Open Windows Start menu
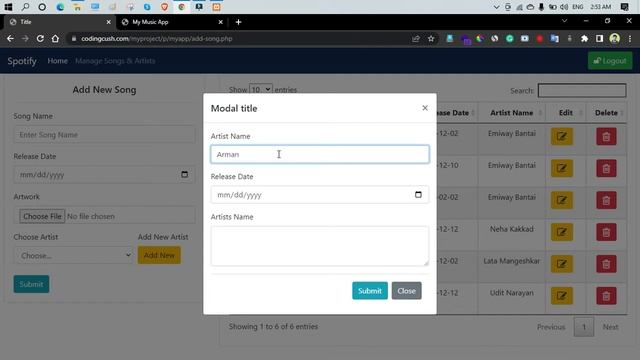The width and height of the screenshot is (640, 360). pyautogui.click(x=8, y=7)
